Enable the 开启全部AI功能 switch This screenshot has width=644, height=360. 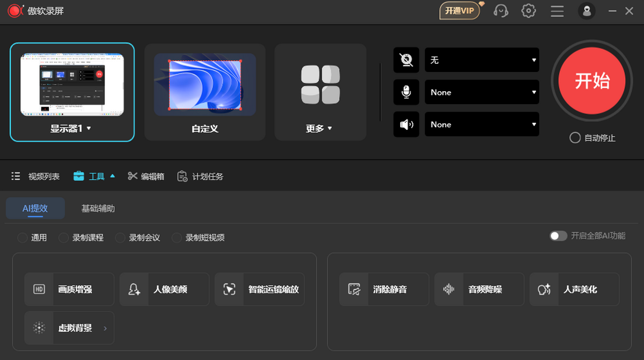pyautogui.click(x=558, y=236)
